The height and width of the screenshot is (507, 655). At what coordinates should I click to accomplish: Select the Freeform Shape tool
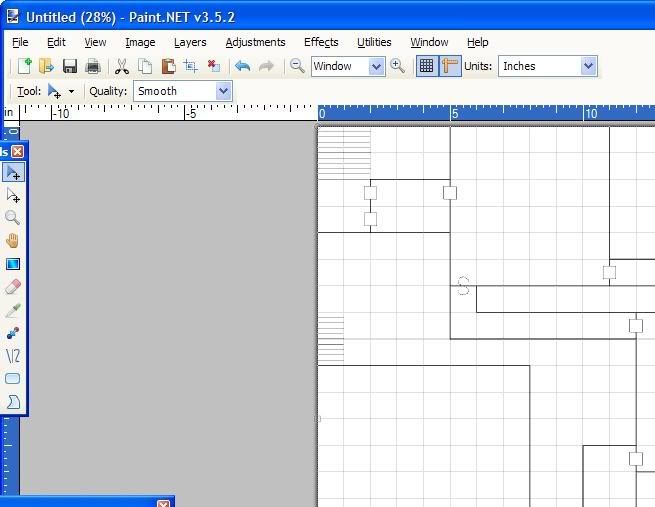[13, 402]
